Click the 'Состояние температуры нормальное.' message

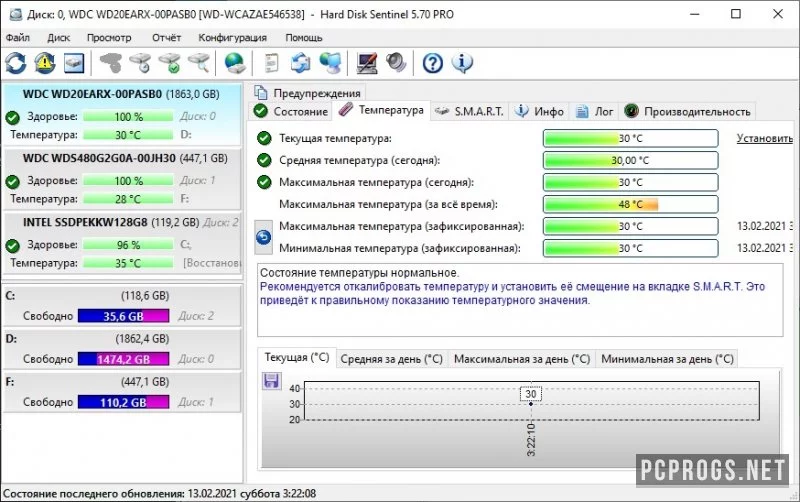(x=359, y=273)
